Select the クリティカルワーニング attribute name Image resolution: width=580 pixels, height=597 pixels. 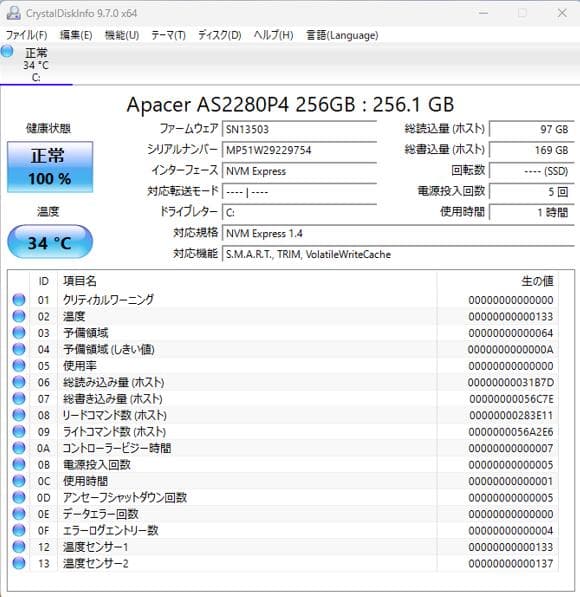[x=109, y=300]
